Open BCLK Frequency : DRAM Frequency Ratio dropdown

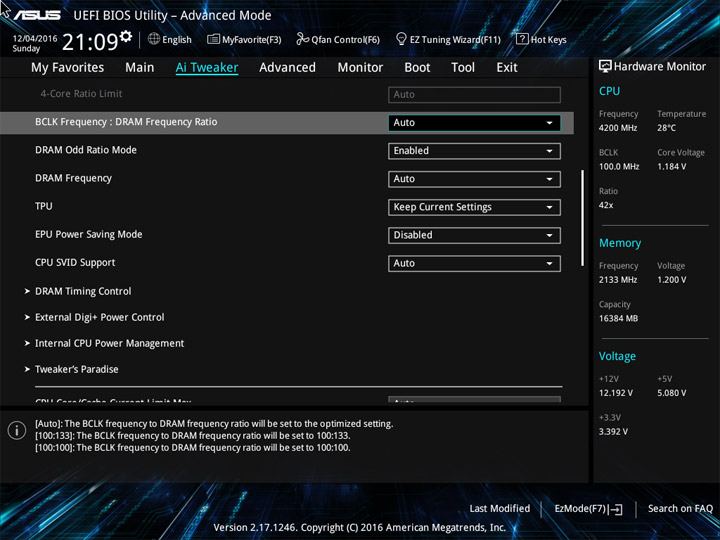[474, 123]
